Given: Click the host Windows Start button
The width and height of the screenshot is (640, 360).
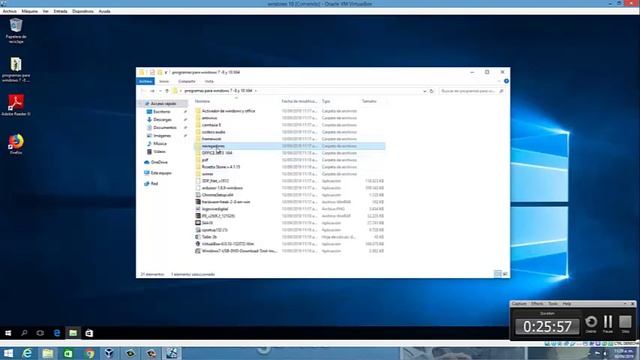Looking at the screenshot, I should click(x=8, y=353).
